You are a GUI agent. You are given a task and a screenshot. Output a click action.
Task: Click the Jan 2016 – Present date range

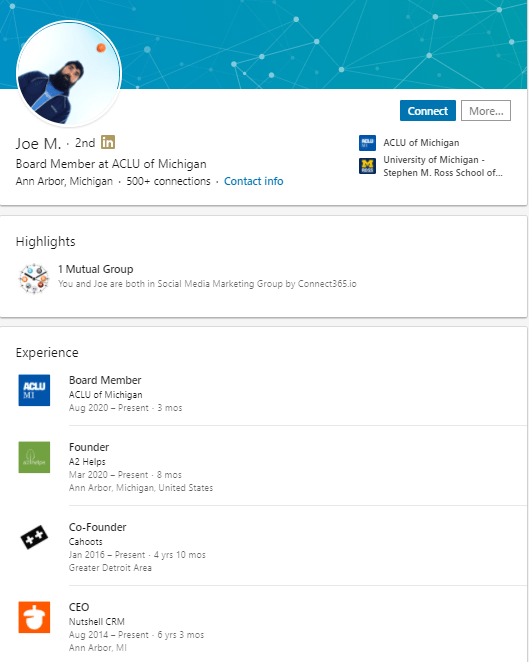point(107,555)
